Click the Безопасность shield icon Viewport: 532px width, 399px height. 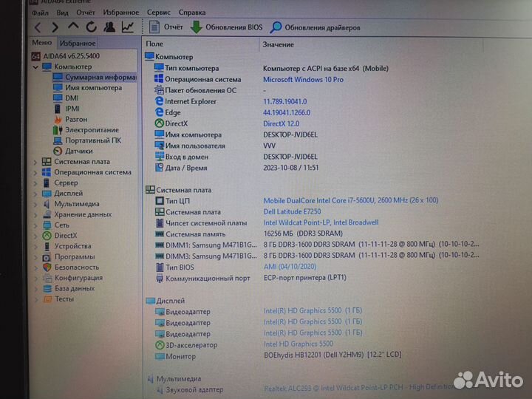tap(47, 267)
